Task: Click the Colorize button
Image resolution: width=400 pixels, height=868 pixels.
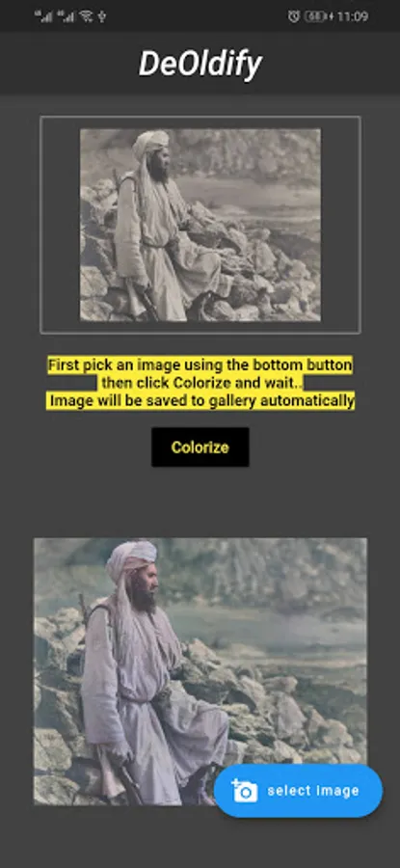Action: [x=200, y=448]
